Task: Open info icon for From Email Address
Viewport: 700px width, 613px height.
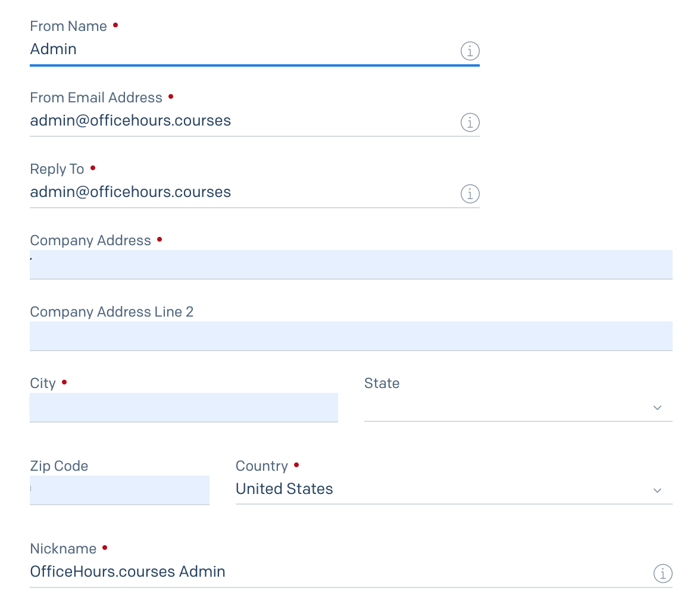Action: tap(470, 123)
